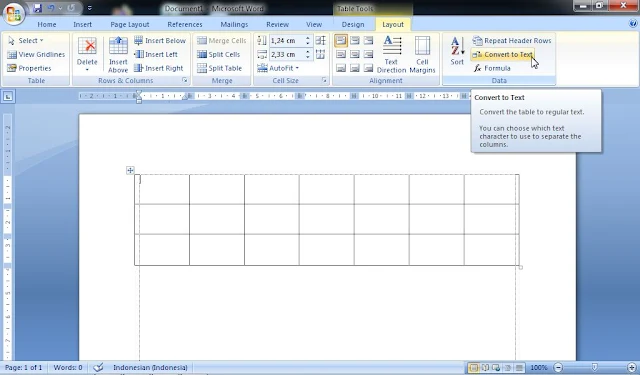This screenshot has width=640, height=375.
Task: Select Align Bottom Center
Action: 355,68
